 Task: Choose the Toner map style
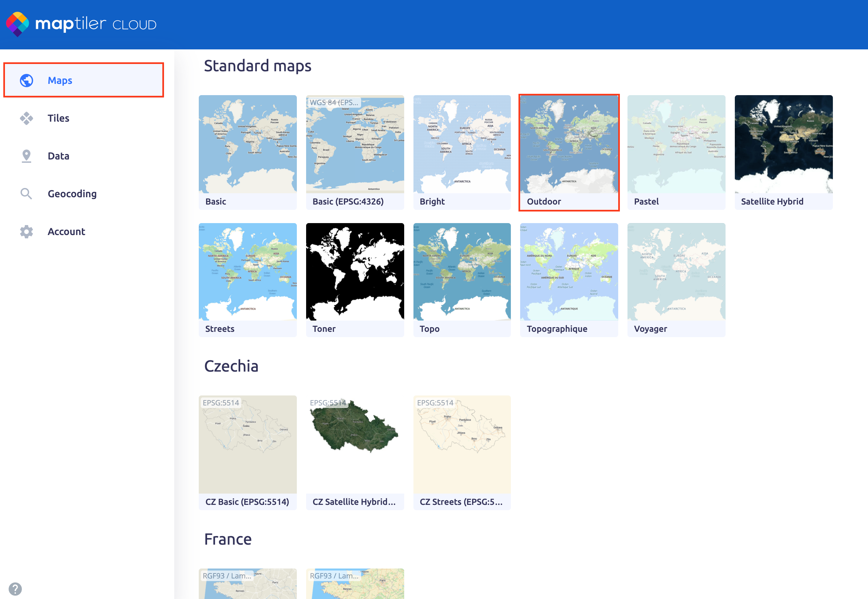(355, 272)
